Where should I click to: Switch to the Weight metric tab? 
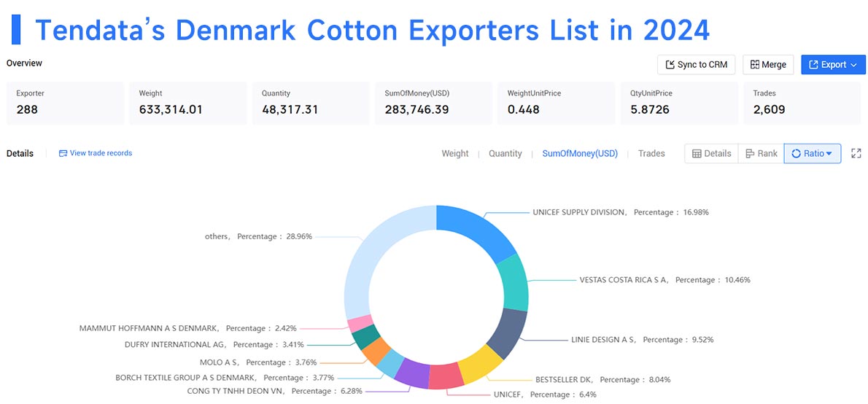[455, 154]
